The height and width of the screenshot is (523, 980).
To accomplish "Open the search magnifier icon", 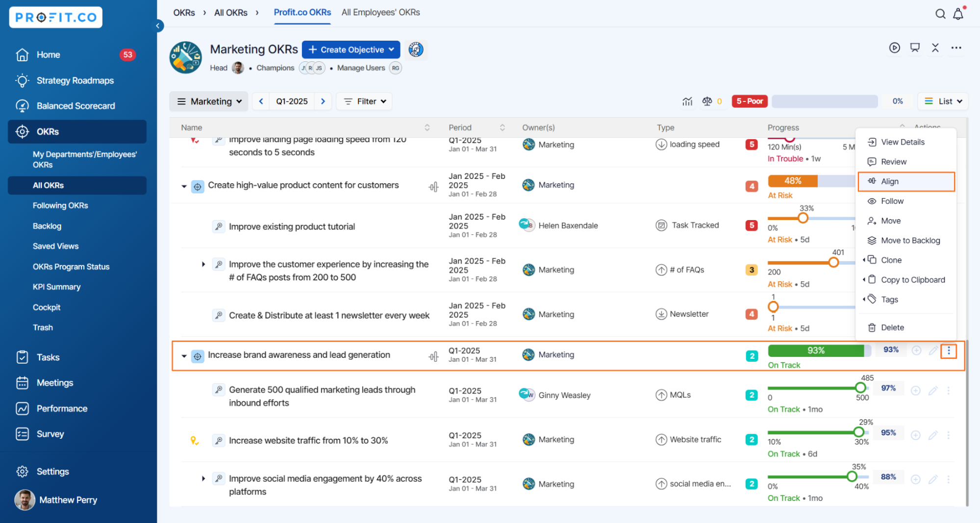I will pos(940,14).
